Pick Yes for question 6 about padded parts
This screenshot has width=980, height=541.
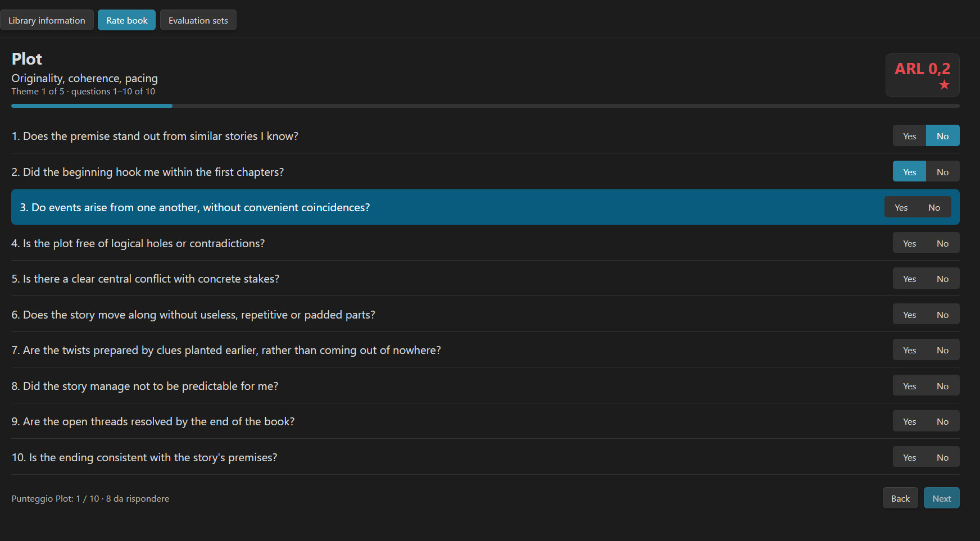click(x=909, y=315)
